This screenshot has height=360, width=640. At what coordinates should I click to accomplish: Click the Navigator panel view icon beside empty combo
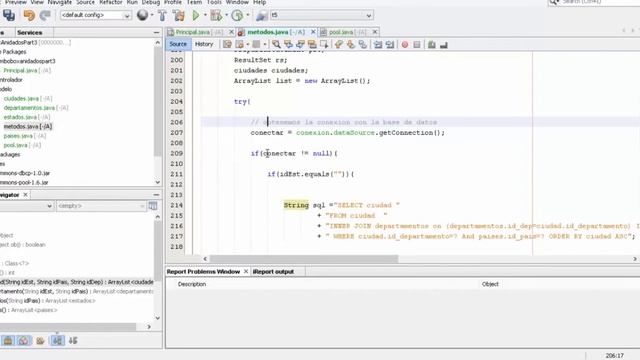153,206
